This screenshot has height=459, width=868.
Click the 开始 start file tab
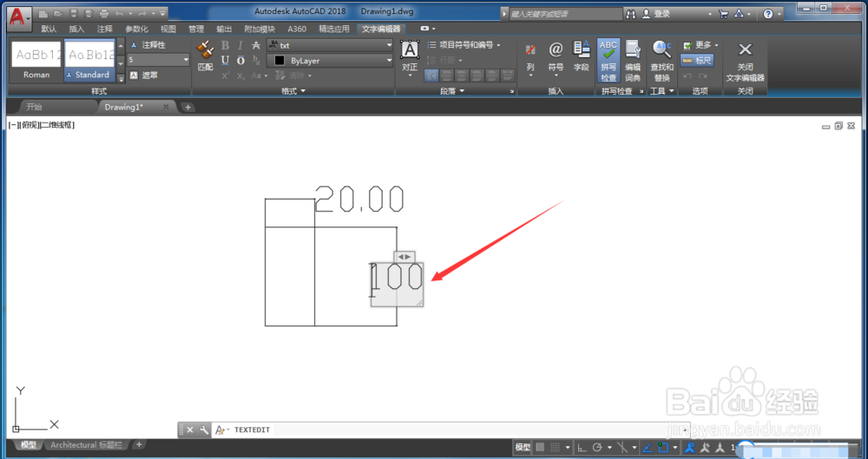pos(35,107)
